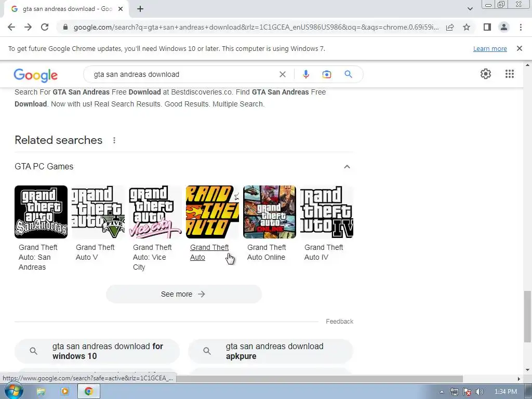
Task: Open the tab search dropdown arrow
Action: (470, 9)
